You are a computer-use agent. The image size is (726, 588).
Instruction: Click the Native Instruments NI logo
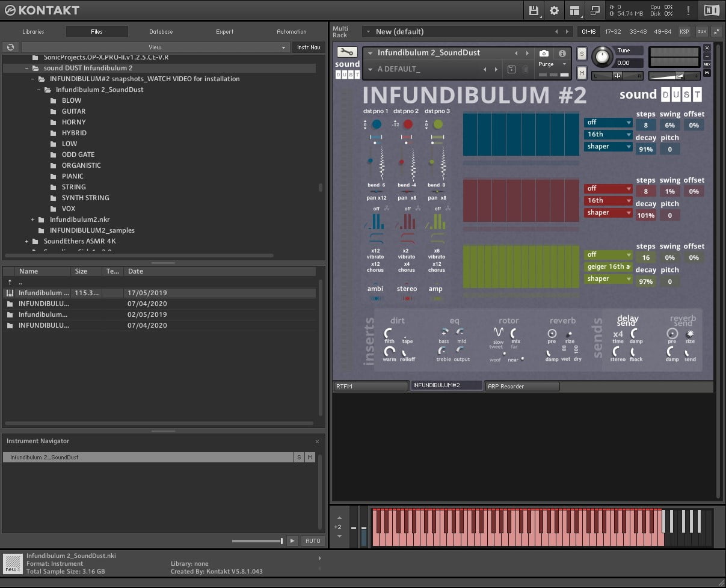pos(712,10)
